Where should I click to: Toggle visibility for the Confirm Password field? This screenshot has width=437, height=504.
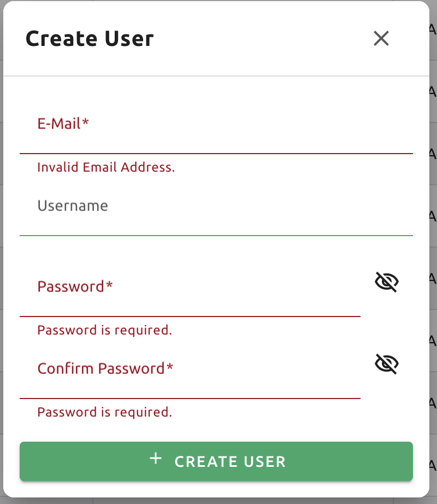[387, 364]
